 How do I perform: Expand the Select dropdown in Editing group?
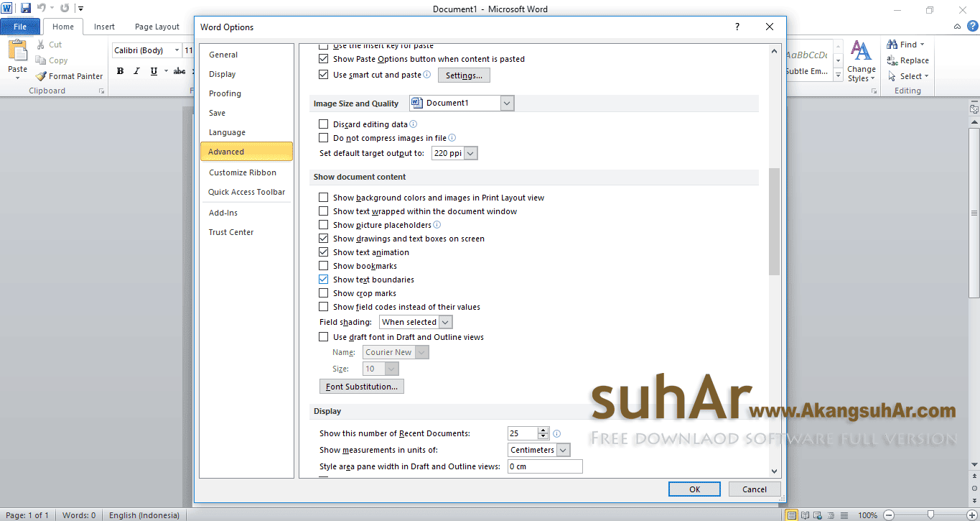pos(926,76)
